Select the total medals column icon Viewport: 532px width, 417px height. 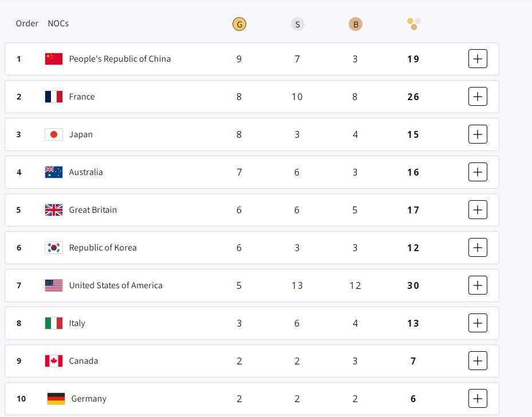(x=413, y=23)
